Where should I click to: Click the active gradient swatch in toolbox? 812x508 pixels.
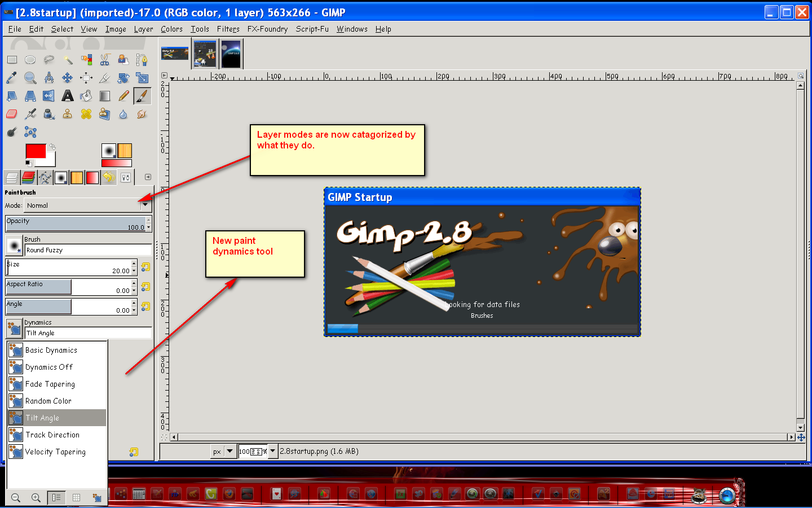click(x=116, y=163)
